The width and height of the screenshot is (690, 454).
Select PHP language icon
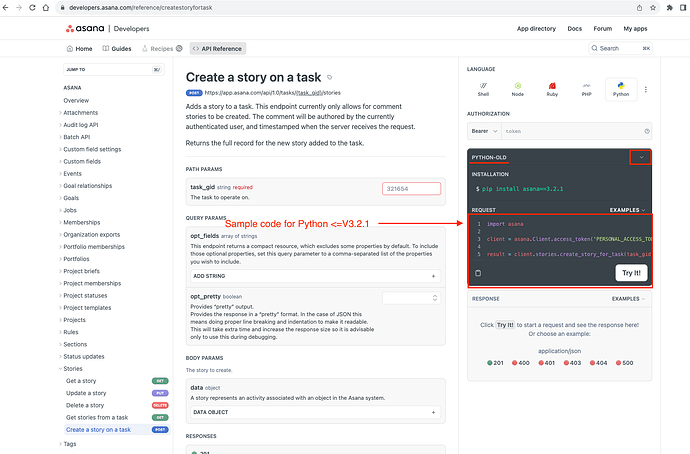(587, 89)
